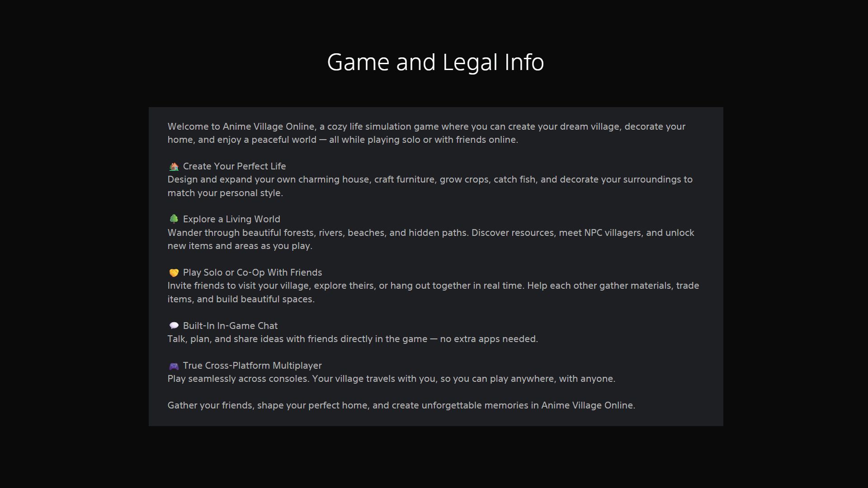Click the text starting Wander through beautiful forests
The image size is (868, 488).
[430, 233]
